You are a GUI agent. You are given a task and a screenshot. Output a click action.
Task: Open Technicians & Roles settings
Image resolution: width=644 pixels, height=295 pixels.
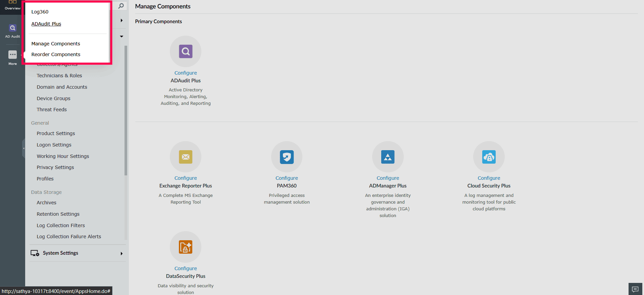click(59, 76)
